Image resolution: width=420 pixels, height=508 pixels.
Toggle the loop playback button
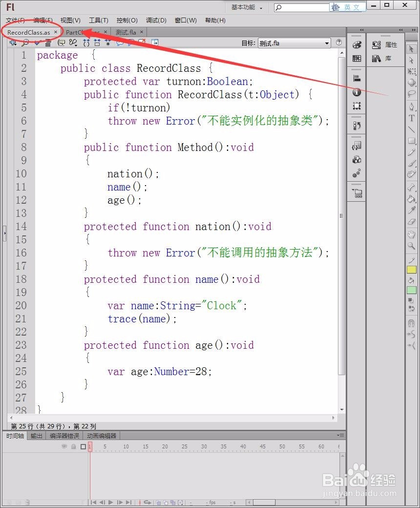click(147, 502)
